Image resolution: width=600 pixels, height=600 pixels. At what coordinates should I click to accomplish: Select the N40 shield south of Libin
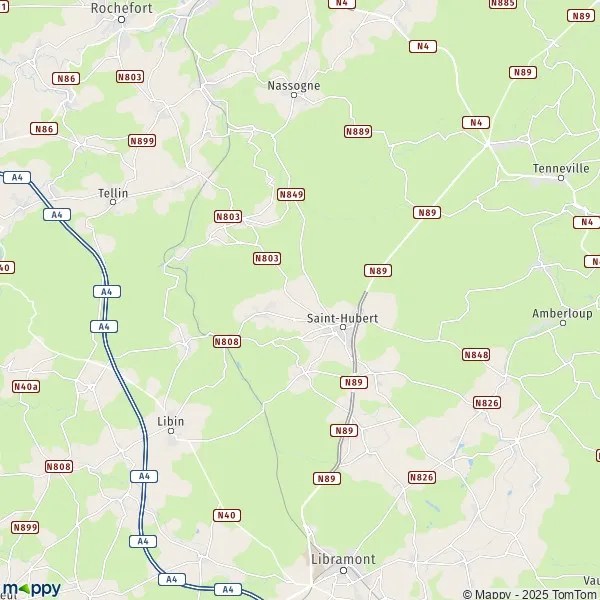pos(227,515)
